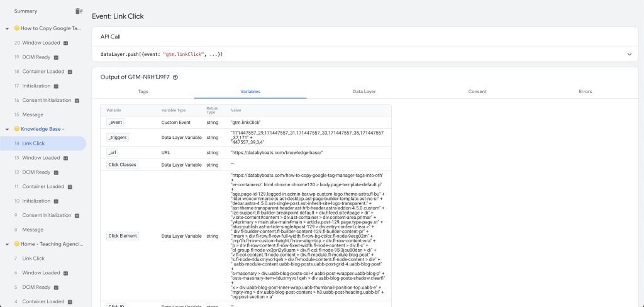Click the Variable Type column header
Image resolution: width=644 pixels, height=307 pixels.
click(x=174, y=111)
